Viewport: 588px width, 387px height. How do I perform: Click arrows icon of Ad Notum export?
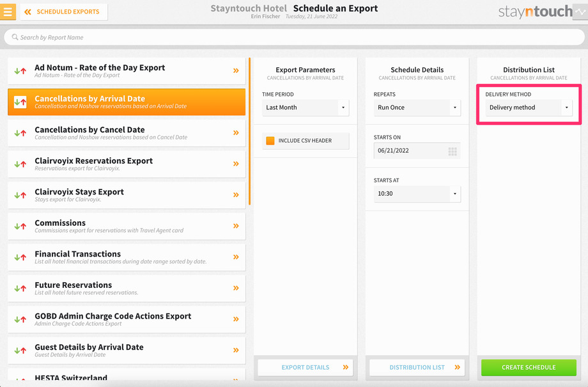(x=20, y=71)
